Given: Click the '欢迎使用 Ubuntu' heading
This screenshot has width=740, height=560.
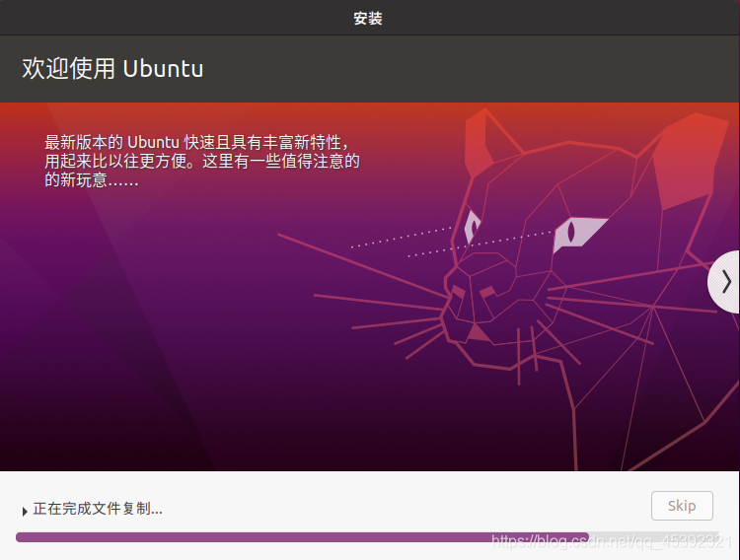Looking at the screenshot, I should 112,69.
